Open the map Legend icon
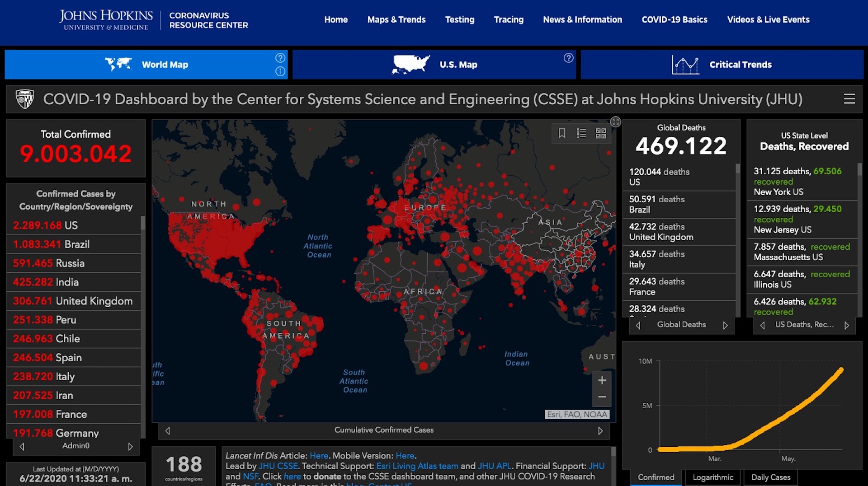868x486 pixels. pyautogui.click(x=581, y=133)
